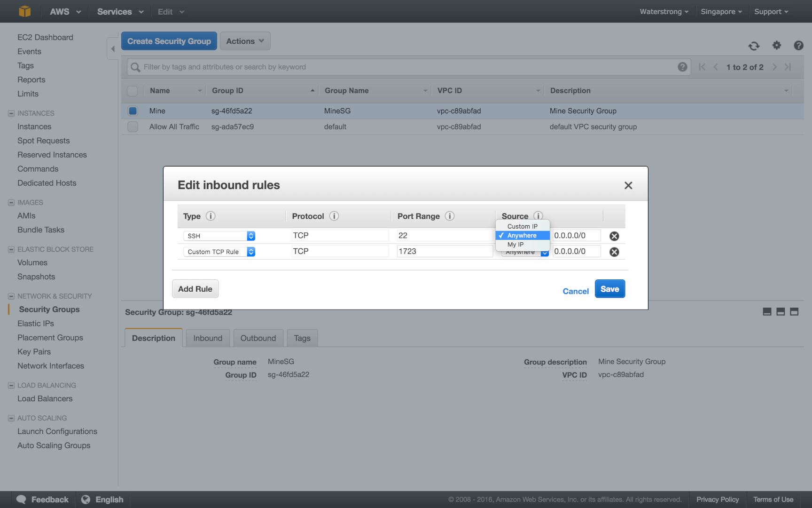Switch to the Tags tab
Image resolution: width=812 pixels, height=508 pixels.
point(302,338)
